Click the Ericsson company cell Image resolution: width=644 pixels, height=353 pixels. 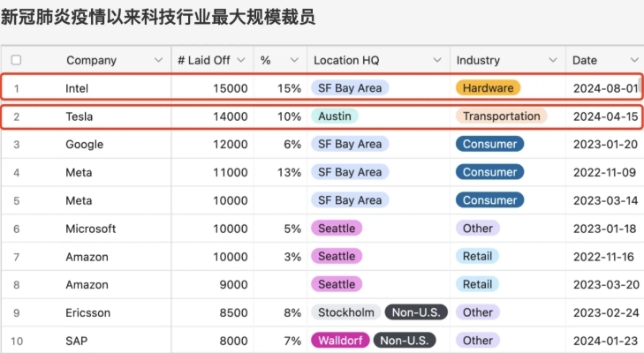pyautogui.click(x=87, y=312)
